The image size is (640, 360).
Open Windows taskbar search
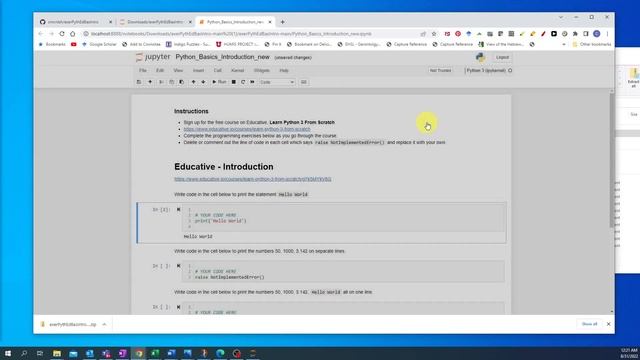pyautogui.click(x=24, y=353)
